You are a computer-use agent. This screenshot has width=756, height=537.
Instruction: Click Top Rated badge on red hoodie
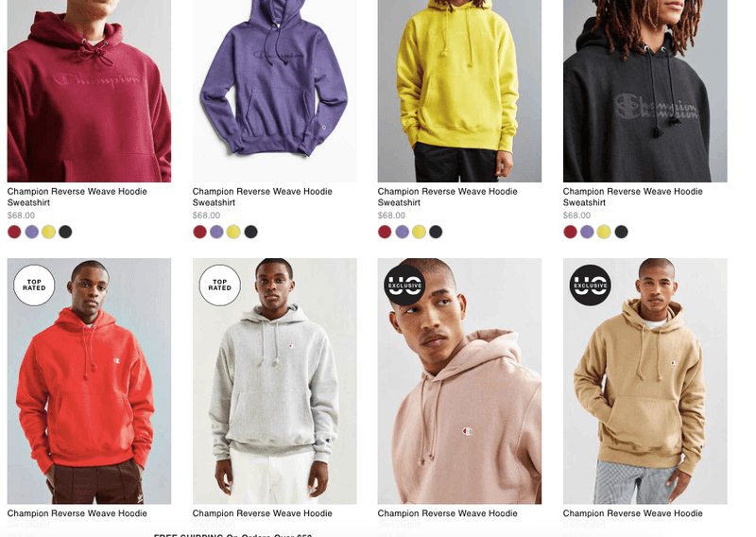coord(34,286)
